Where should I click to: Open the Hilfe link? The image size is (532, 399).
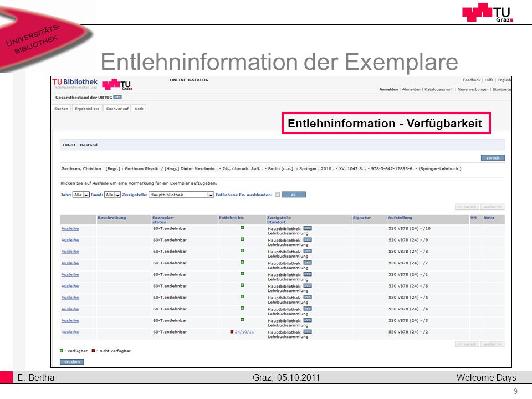(489, 80)
